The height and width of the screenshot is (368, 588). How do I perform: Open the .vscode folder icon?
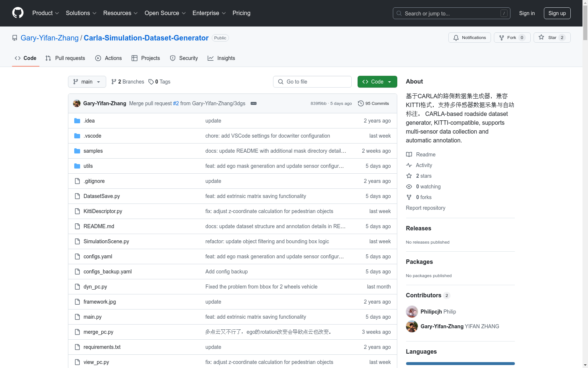(77, 136)
